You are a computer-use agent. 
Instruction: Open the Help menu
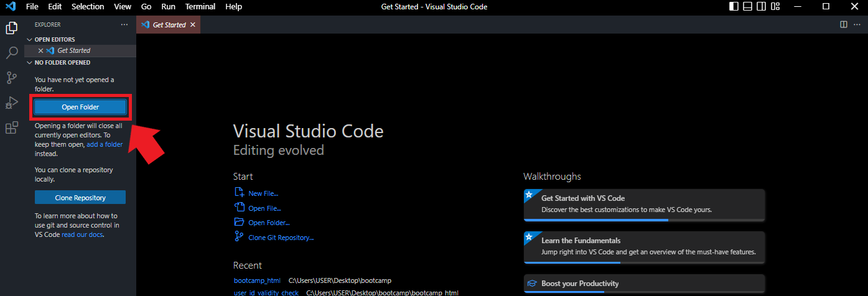(x=233, y=7)
